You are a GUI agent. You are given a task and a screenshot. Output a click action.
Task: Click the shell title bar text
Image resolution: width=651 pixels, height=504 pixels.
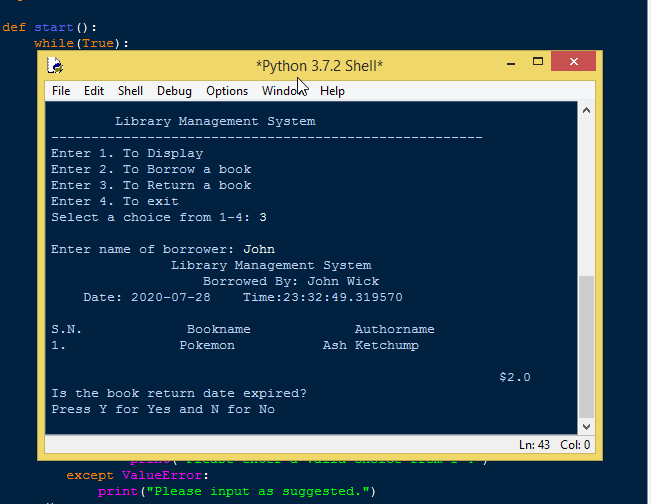click(x=319, y=65)
